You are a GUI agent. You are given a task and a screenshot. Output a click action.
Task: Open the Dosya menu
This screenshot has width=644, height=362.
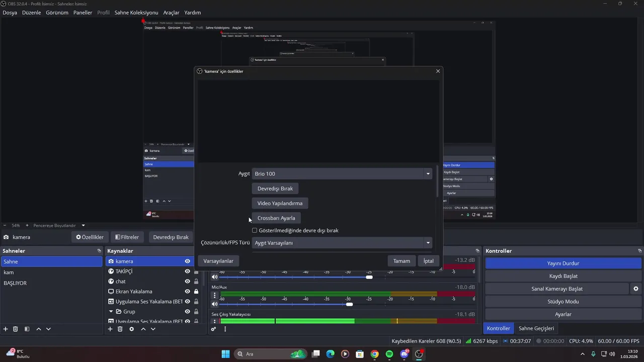tap(10, 13)
